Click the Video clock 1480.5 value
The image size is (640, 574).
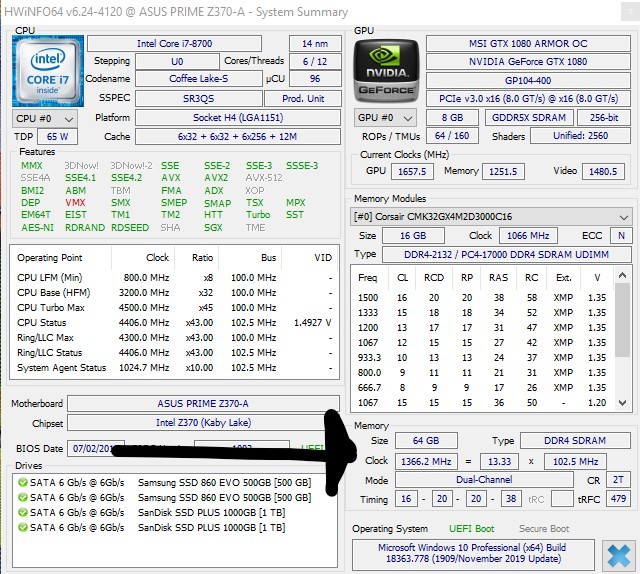pos(603,171)
